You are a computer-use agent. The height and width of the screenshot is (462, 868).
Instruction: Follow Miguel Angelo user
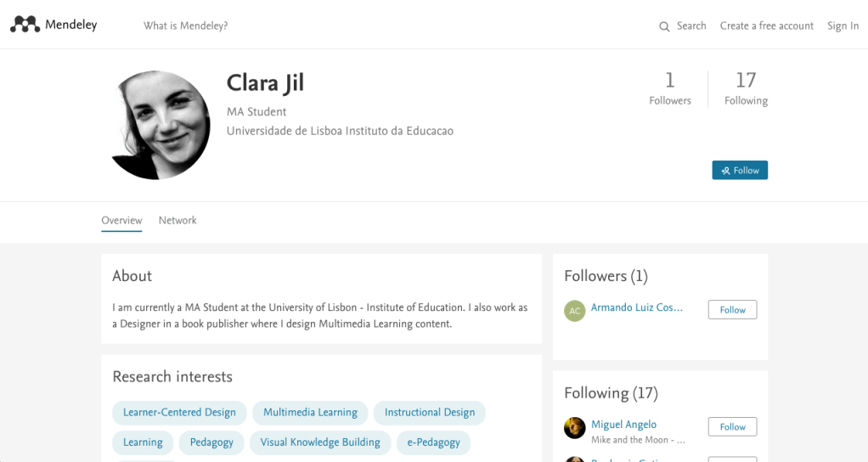[x=732, y=427]
